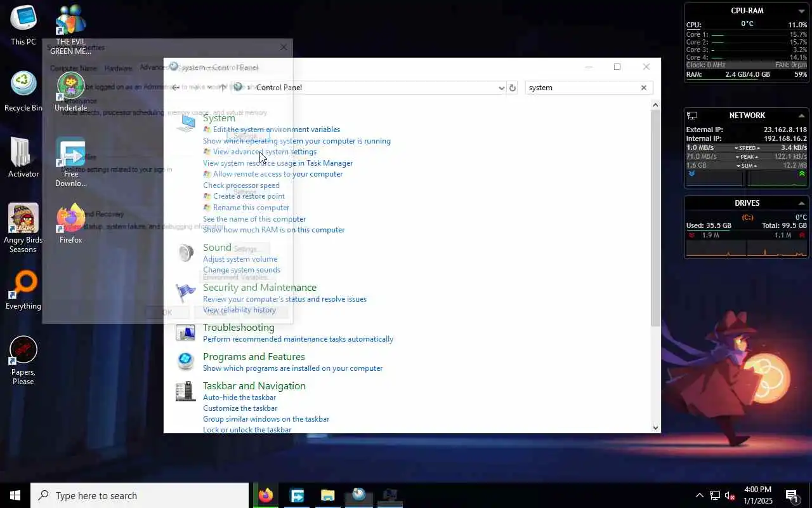Click Adjust system volume link
The height and width of the screenshot is (508, 812).
click(240, 259)
